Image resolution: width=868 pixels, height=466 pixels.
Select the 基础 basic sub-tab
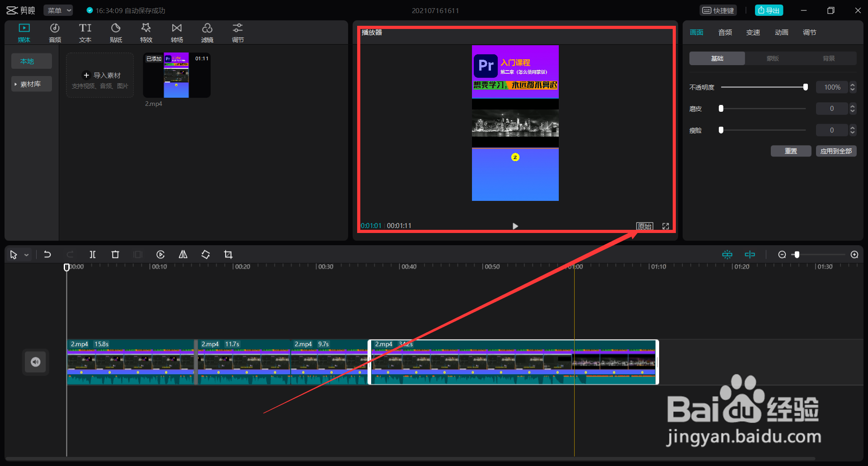point(717,58)
